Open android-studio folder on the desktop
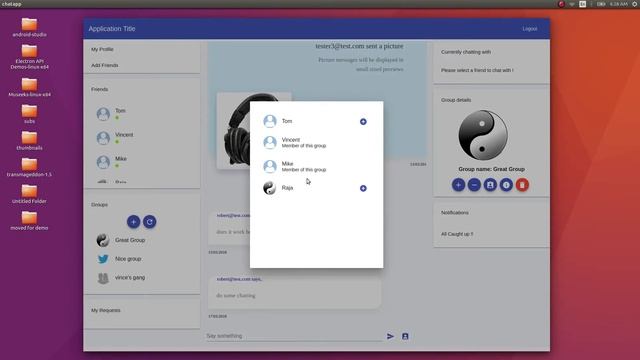640x360 pixels. 29,27
